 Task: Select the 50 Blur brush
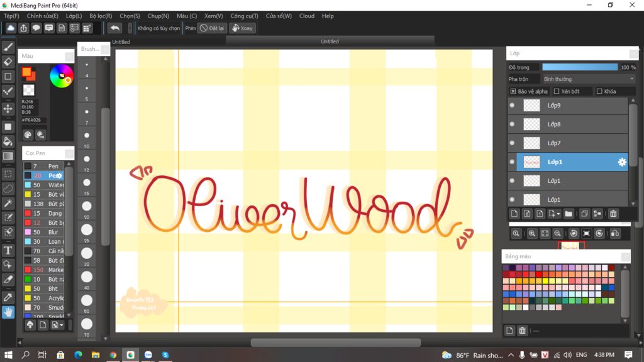[44, 232]
